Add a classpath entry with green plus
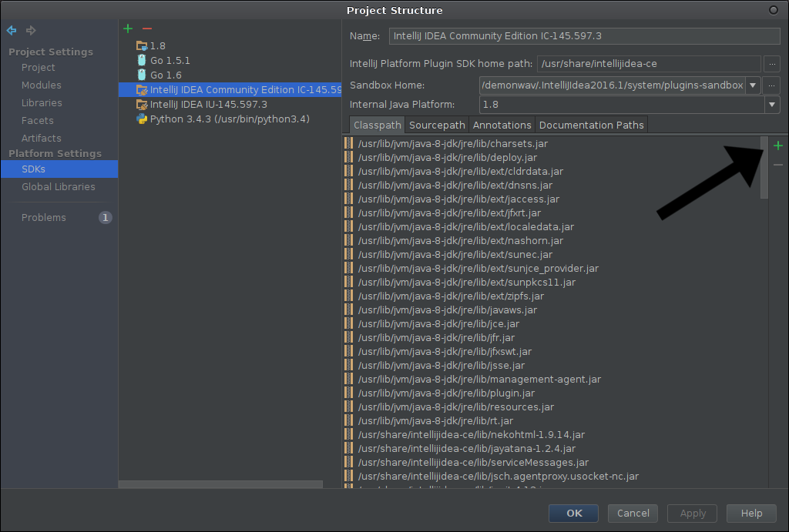This screenshot has height=532, width=789. point(778,146)
